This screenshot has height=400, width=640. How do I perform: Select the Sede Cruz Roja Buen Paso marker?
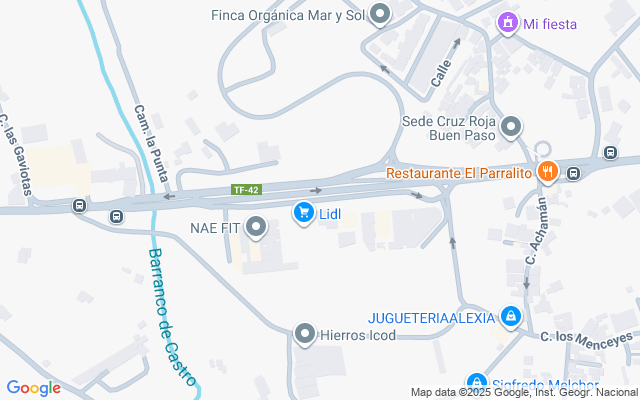coord(511,127)
